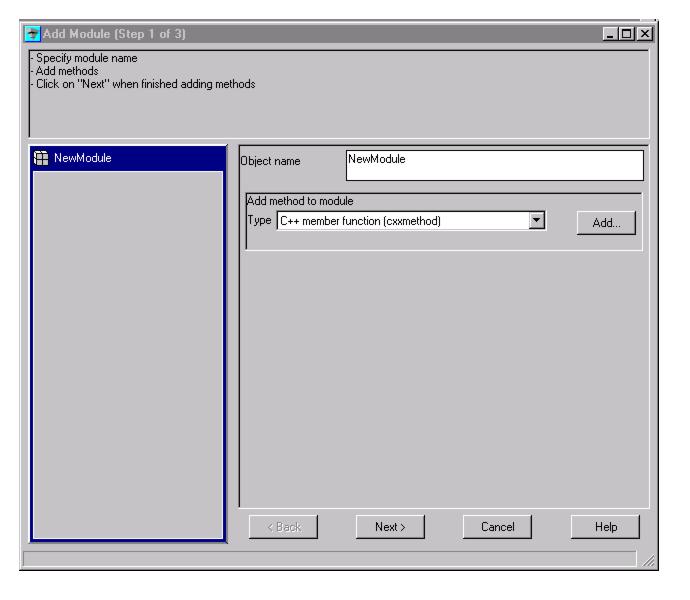
Task: Click the greyed-out < Back button
Action: point(284,527)
